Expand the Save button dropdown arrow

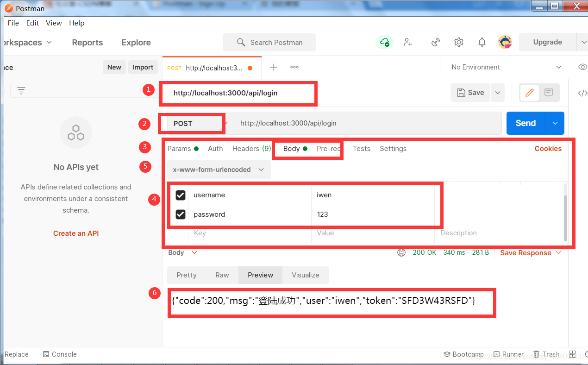[x=498, y=93]
